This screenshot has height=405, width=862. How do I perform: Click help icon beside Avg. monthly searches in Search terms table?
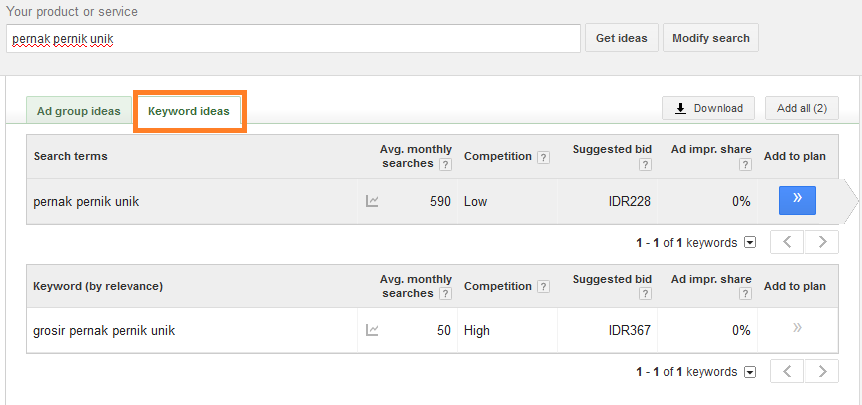coord(446,164)
